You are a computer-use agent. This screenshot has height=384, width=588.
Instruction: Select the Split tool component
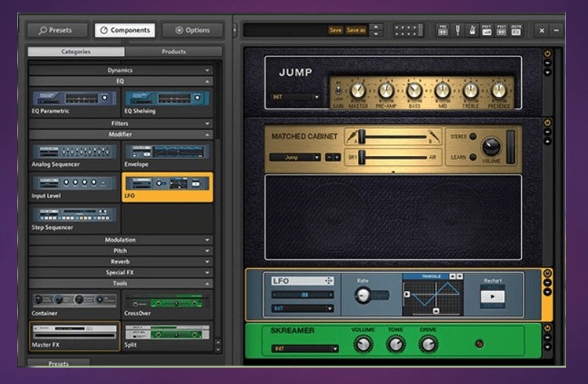(167, 336)
